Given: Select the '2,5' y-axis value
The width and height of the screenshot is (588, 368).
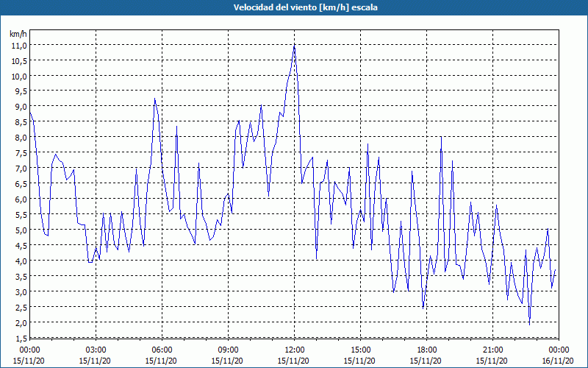Looking at the screenshot, I should [x=21, y=307].
